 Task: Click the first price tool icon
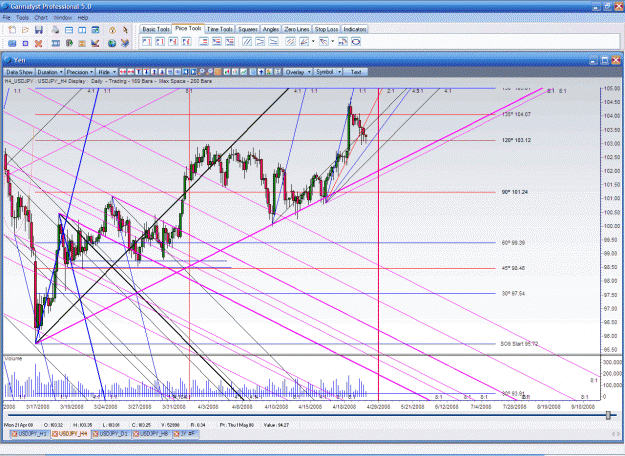click(147, 41)
